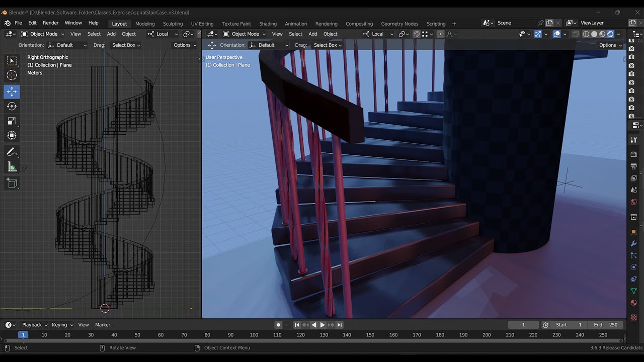Open the Tool properties tab
The height and width of the screenshot is (362, 644).
(x=634, y=139)
